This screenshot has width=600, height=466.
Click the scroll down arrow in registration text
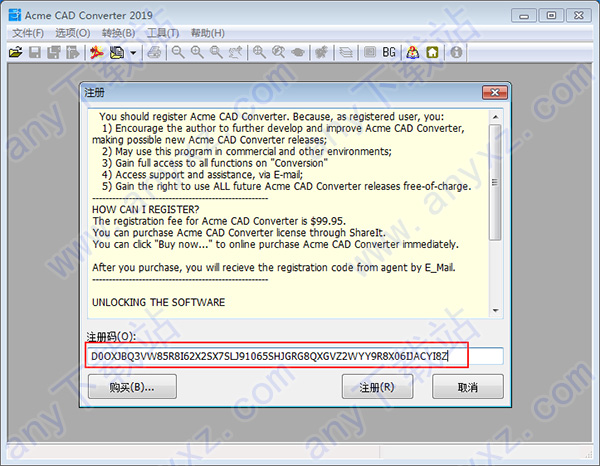click(x=496, y=310)
